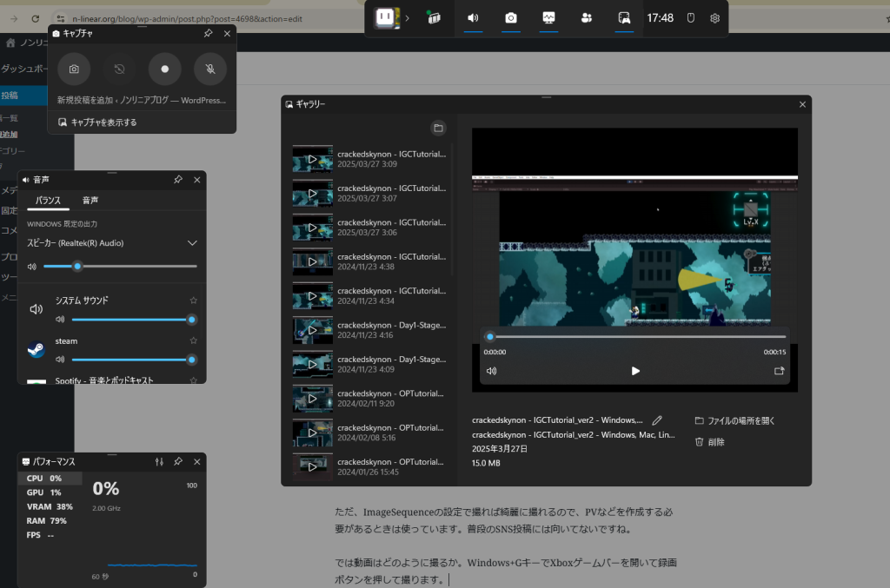Toggle the Gallery widget in the Game Bar
890x588 pixels.
[x=624, y=18]
